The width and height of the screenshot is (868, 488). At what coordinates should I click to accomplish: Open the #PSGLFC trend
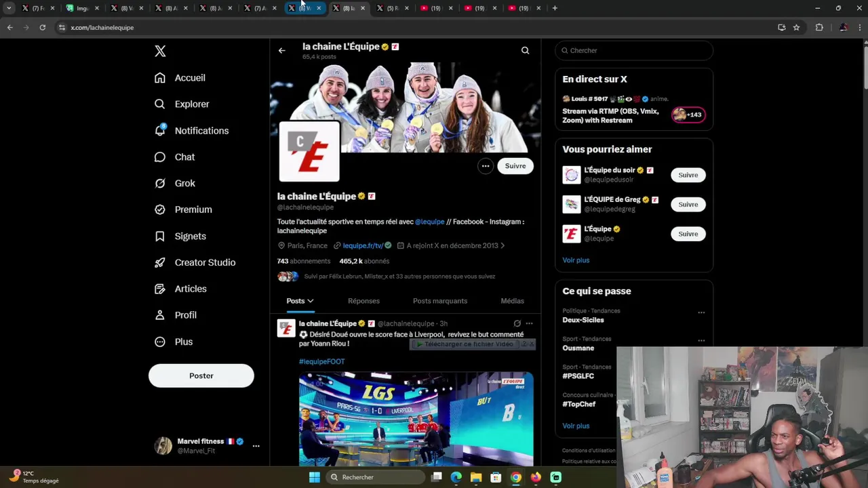(578, 376)
